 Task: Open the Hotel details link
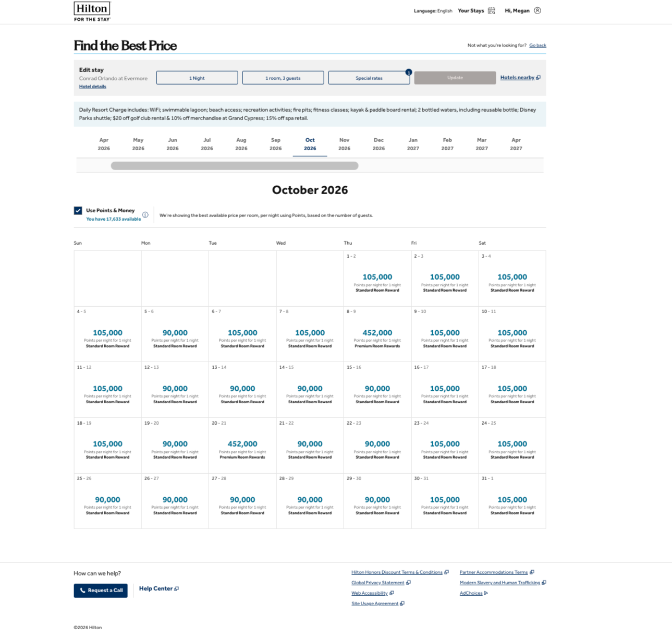tap(92, 87)
